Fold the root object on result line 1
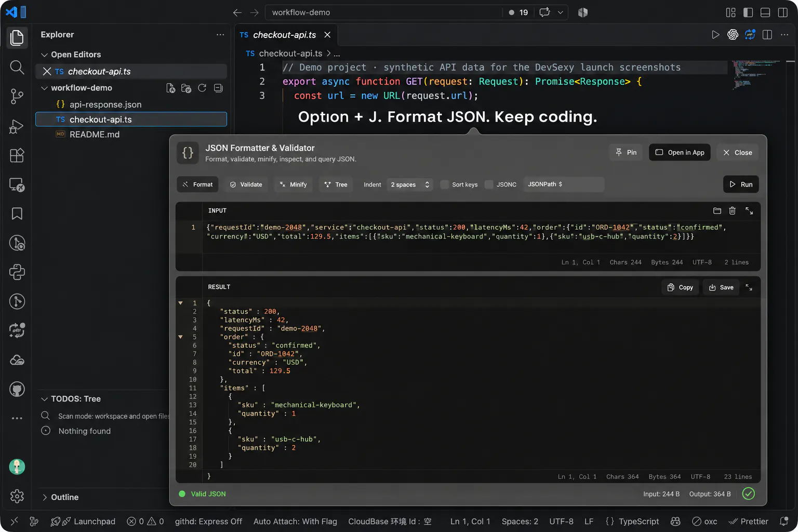Screen dimensions: 798x532 coord(180,303)
